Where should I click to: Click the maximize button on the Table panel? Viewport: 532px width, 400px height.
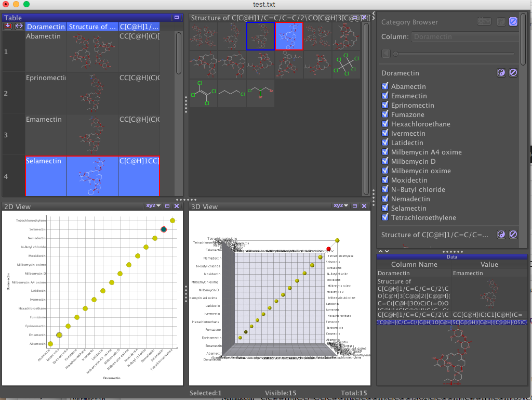point(176,17)
